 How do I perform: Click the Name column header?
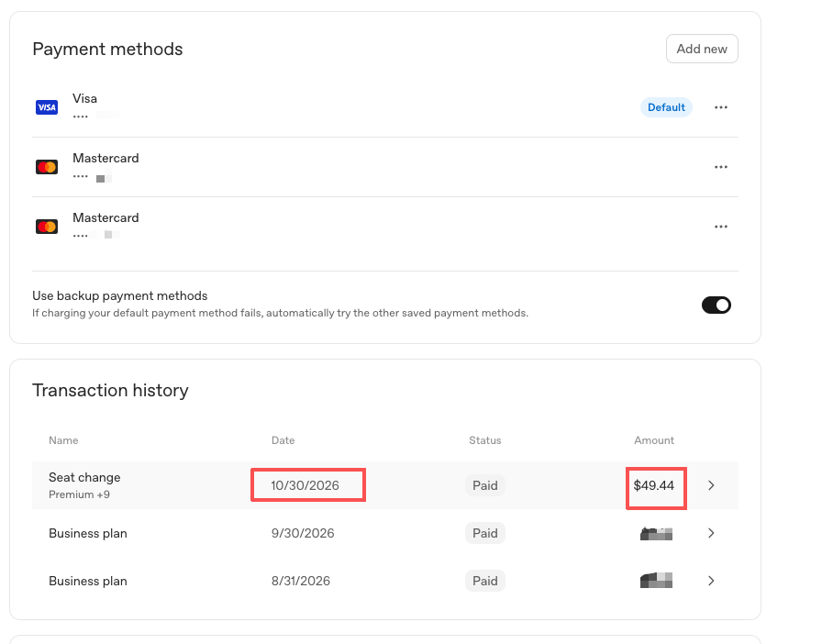pos(63,440)
